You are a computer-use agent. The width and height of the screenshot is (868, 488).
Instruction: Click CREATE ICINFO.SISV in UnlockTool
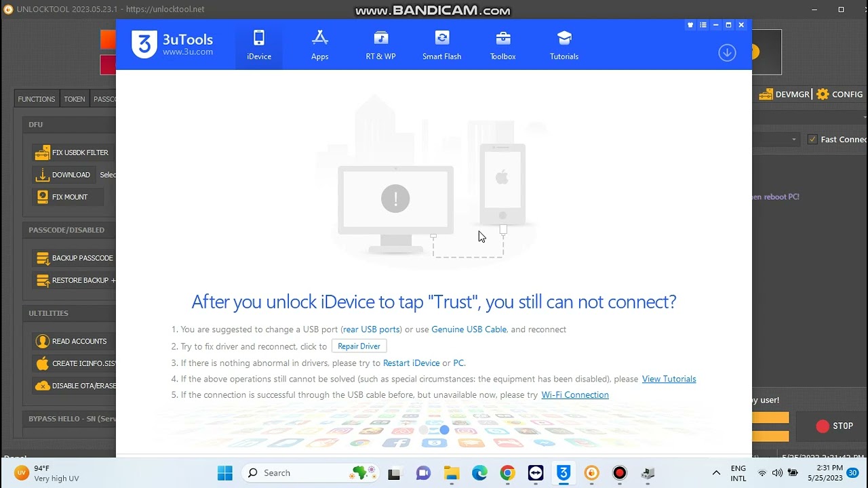pos(75,363)
